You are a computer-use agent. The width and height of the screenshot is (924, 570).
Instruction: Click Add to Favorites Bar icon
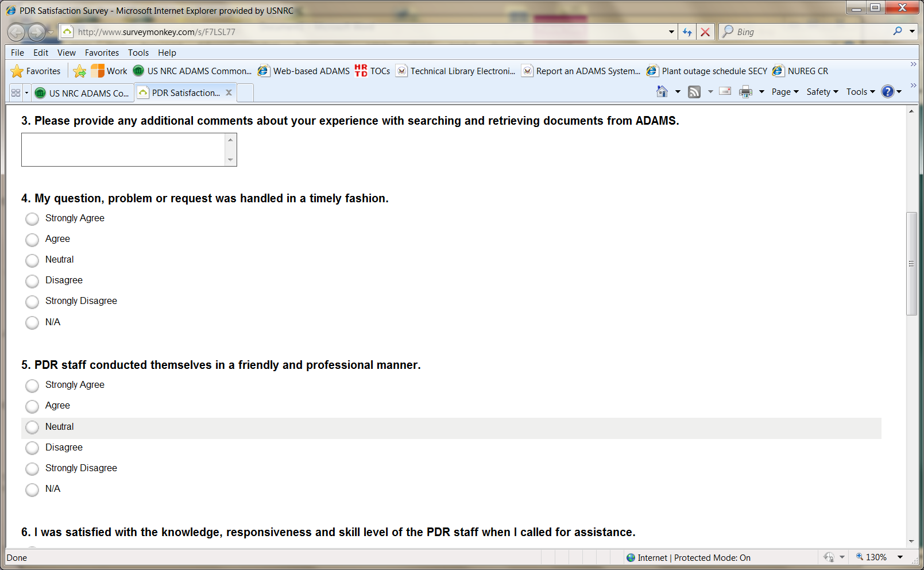(x=80, y=71)
